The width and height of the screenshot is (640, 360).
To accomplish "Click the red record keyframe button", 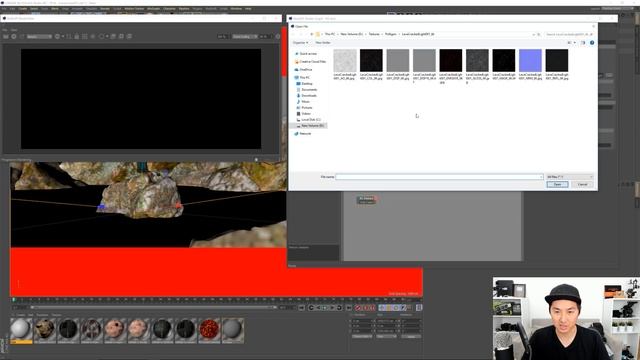I will pyautogui.click(x=358, y=308).
